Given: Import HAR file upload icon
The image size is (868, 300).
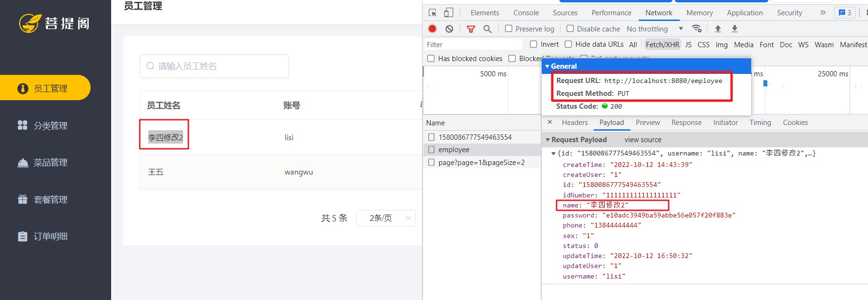Looking at the screenshot, I should coord(718,29).
